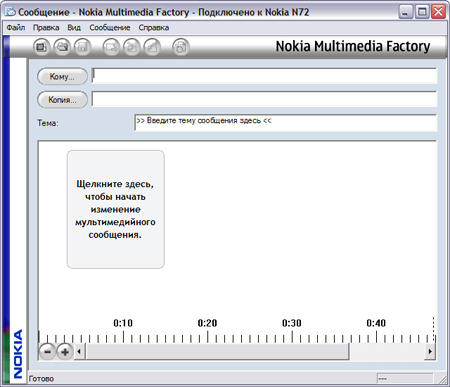Click the Щелкните здесь slide placeholder
The height and width of the screenshot is (387, 450).
pos(116,209)
